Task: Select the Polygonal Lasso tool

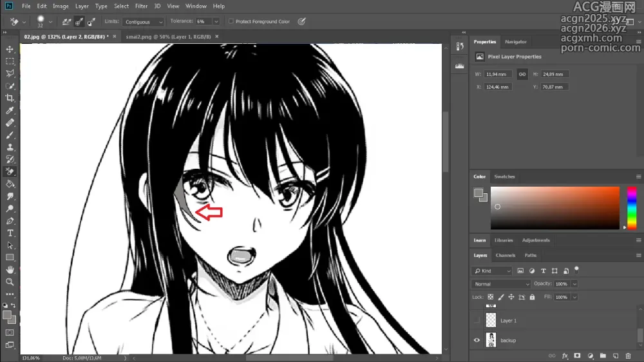Action: click(x=10, y=73)
